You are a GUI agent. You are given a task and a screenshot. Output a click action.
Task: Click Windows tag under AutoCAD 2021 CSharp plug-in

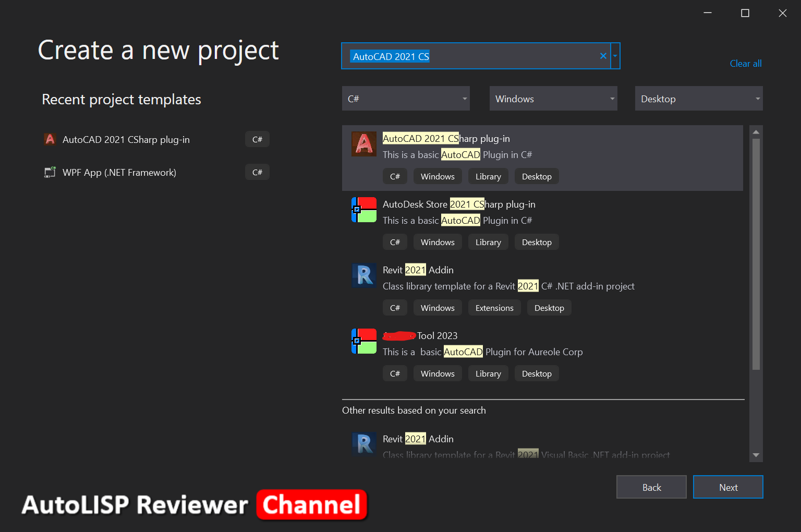(438, 176)
